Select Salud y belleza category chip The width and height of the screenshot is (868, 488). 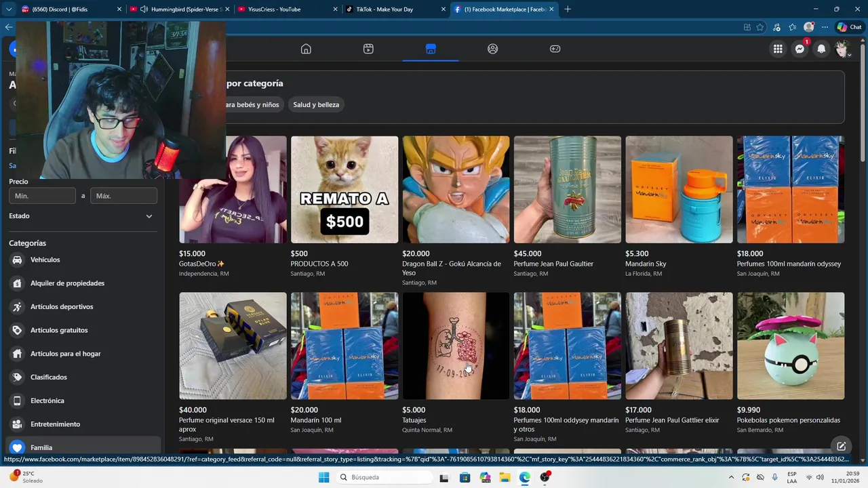click(x=316, y=104)
